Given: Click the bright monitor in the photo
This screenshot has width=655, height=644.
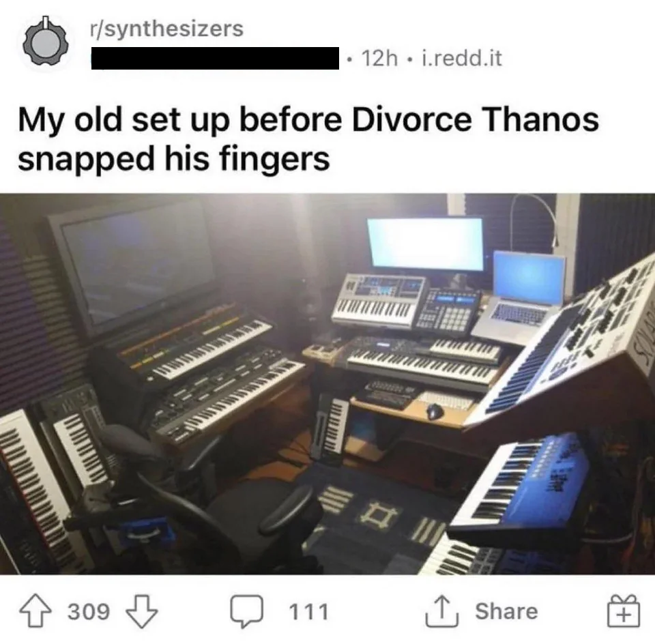Looking at the screenshot, I should pos(426,244).
